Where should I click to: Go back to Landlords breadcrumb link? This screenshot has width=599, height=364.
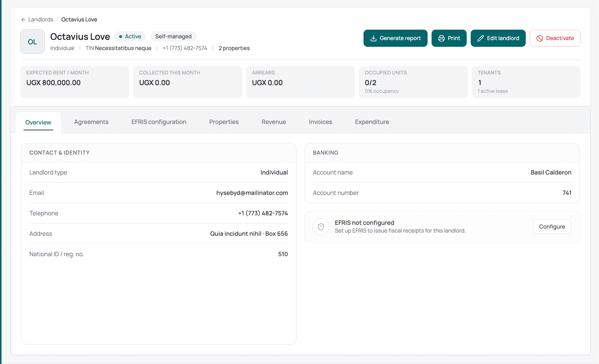coord(41,19)
